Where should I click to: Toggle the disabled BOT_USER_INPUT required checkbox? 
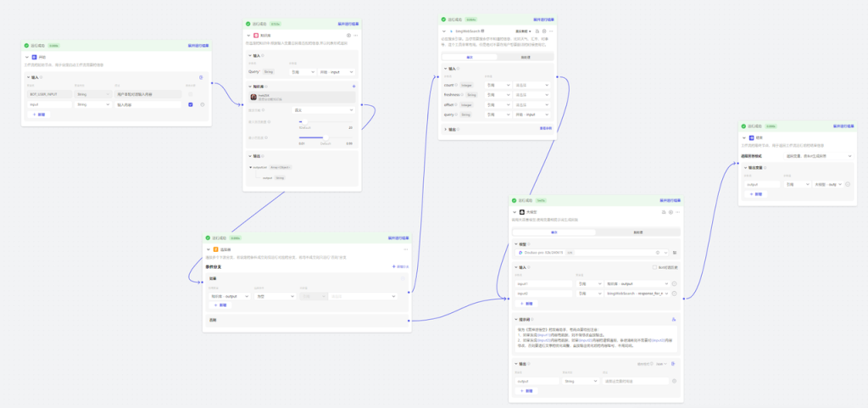191,95
